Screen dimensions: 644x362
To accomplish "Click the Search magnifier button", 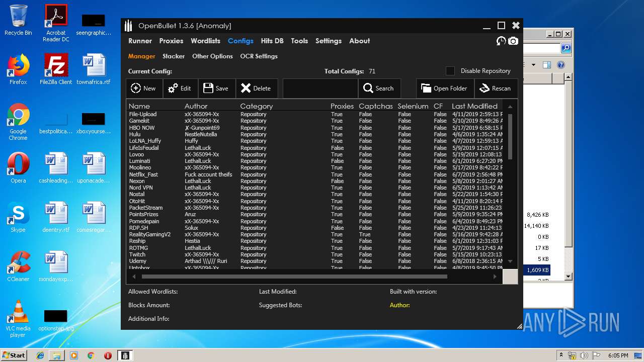I will point(379,88).
